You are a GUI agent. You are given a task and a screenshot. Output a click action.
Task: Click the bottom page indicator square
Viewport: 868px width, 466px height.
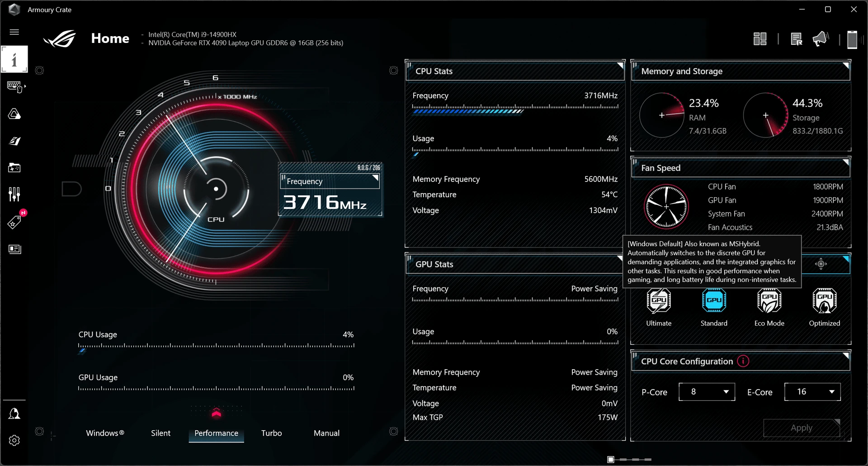[x=611, y=460]
